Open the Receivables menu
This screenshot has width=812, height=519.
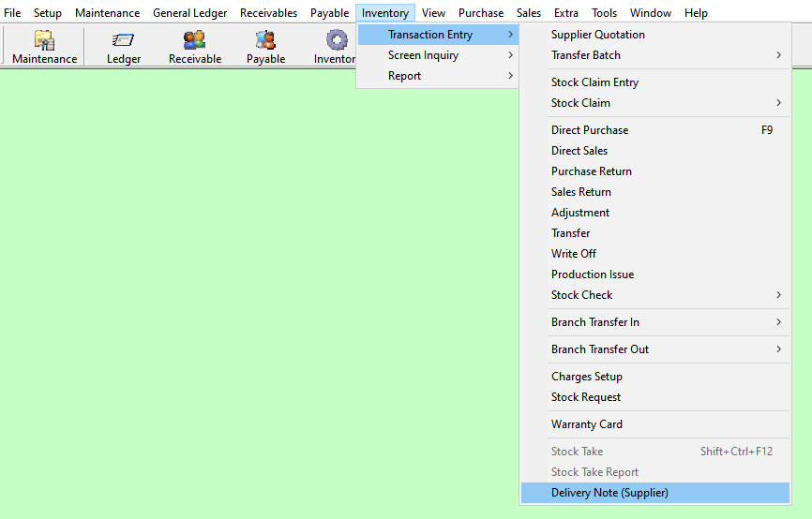268,13
